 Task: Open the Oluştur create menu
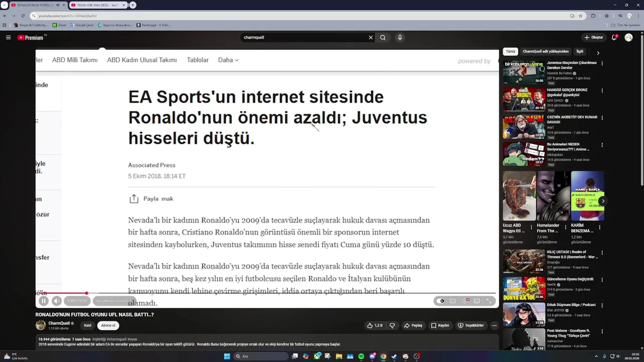[594, 37]
